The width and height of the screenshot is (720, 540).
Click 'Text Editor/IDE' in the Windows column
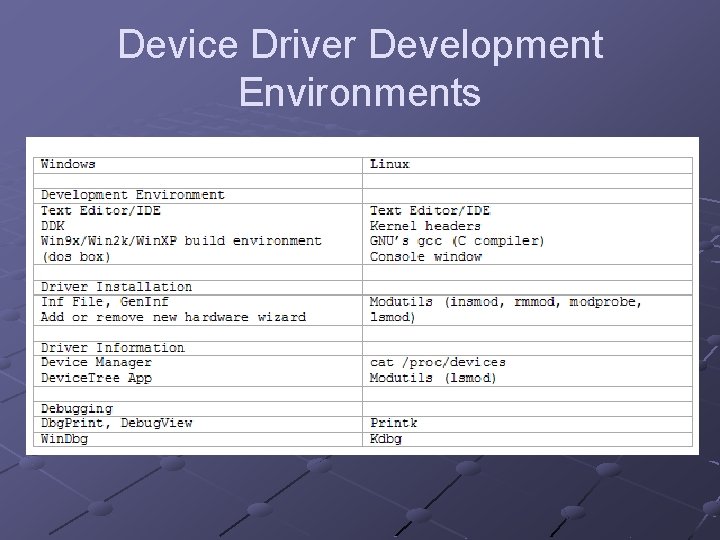pyautogui.click(x=101, y=211)
